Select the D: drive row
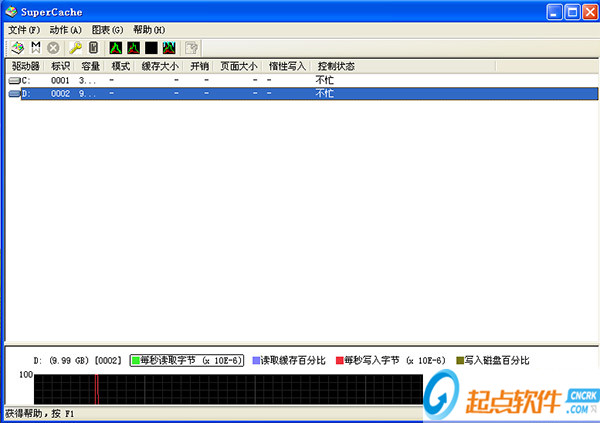This screenshot has width=600, height=423. pyautogui.click(x=302, y=93)
